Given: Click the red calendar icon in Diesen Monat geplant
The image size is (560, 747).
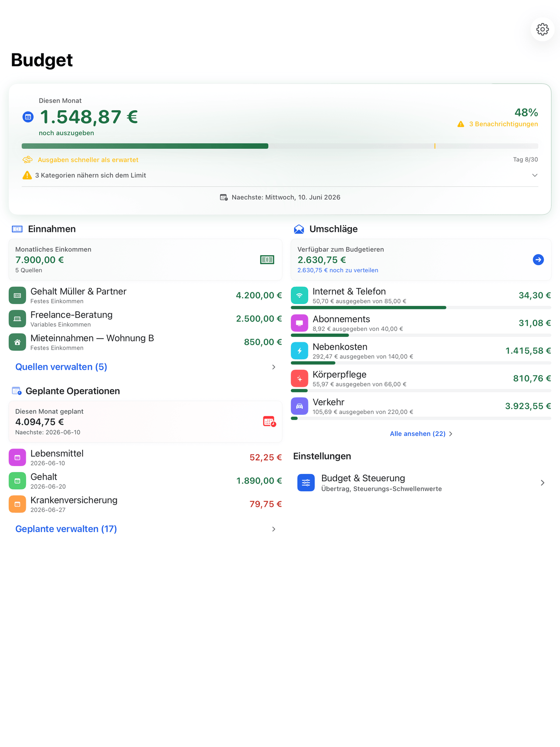Looking at the screenshot, I should pos(269,421).
